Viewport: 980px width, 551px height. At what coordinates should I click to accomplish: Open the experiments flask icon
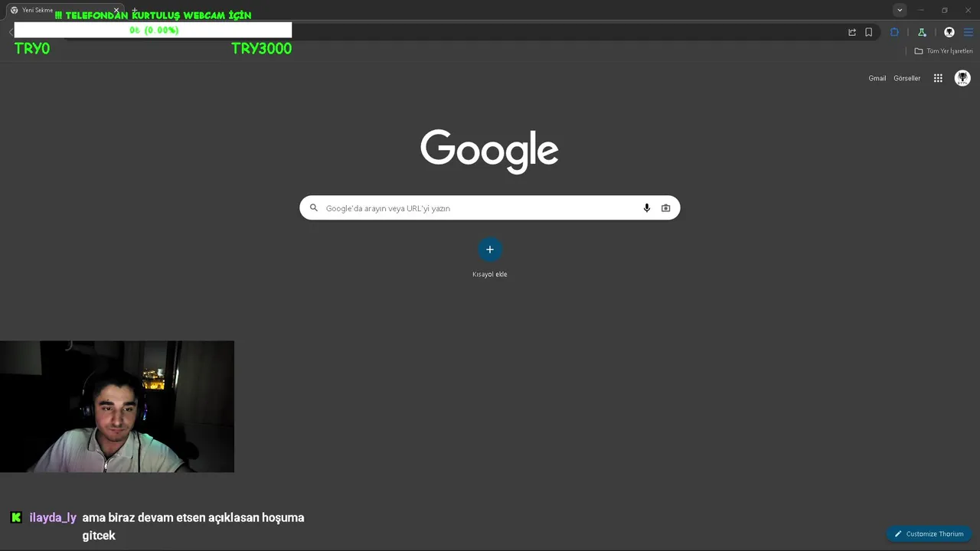point(922,32)
